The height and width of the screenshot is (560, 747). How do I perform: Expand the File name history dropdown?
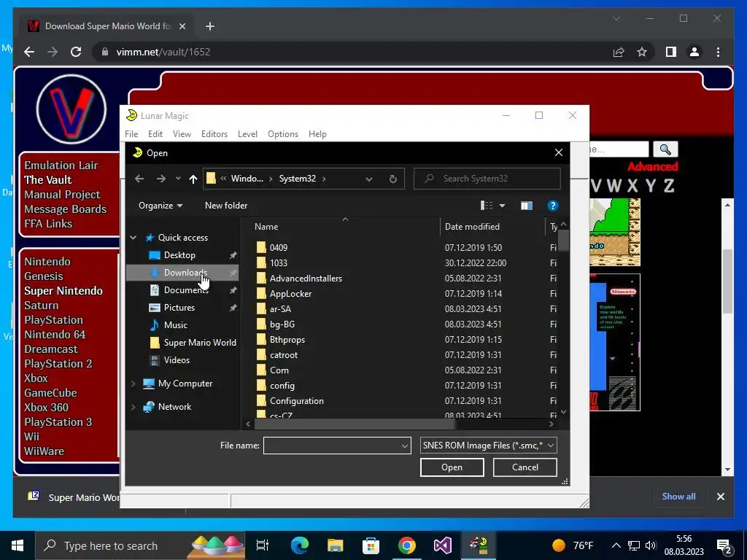pyautogui.click(x=404, y=446)
